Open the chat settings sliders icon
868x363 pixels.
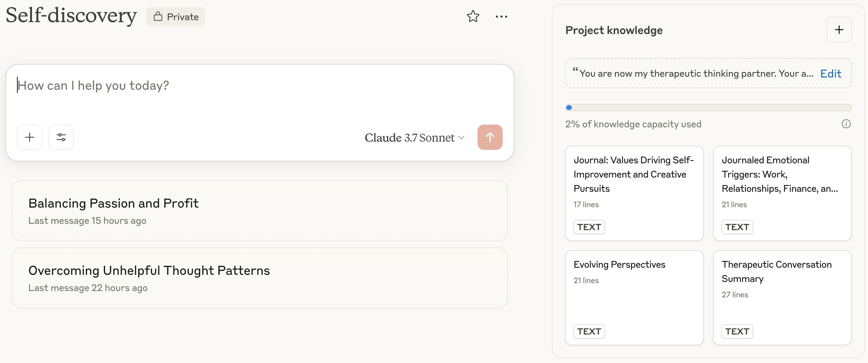[x=61, y=137]
